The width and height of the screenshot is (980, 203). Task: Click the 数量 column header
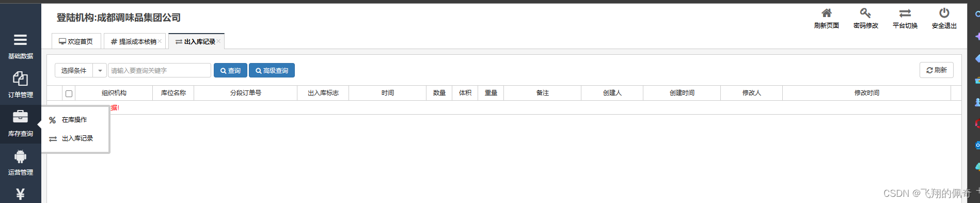pos(439,93)
